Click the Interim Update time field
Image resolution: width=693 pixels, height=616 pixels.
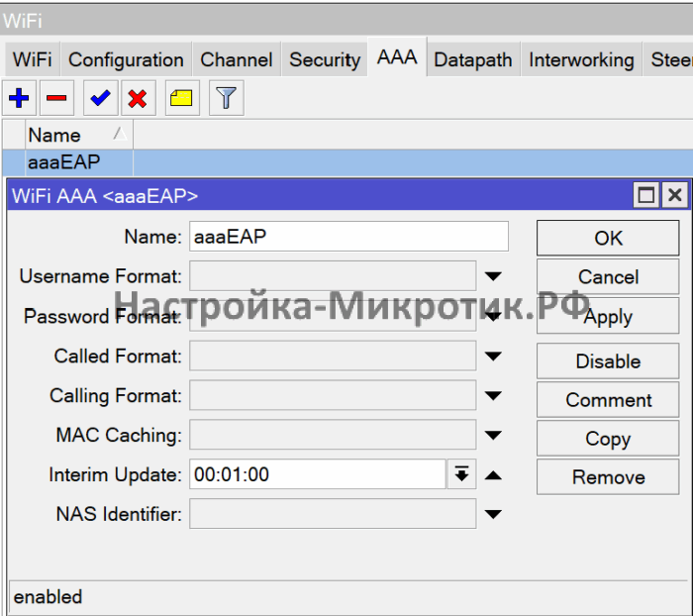[x=318, y=474]
